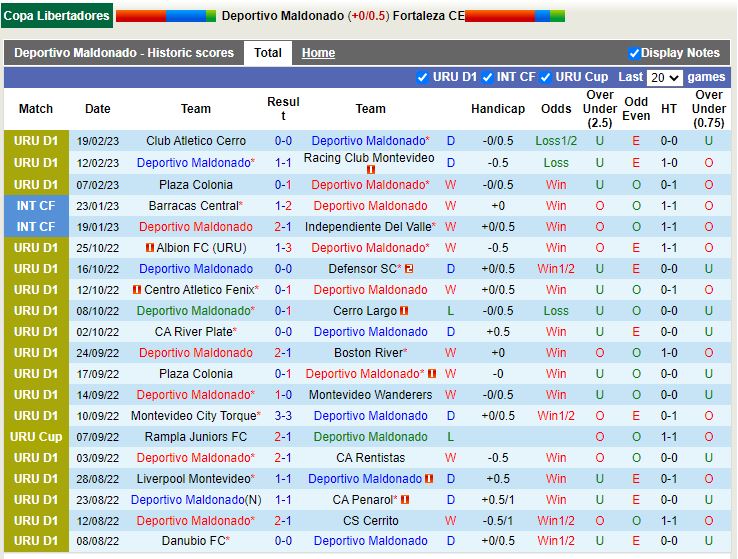Uncheck the URU Cup filter checkbox
This screenshot has height=559, width=738.
click(x=545, y=77)
